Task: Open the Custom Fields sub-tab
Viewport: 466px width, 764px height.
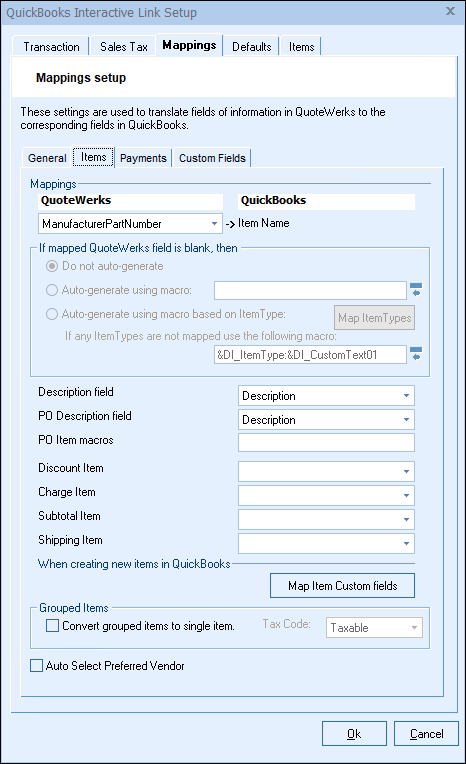Action: pyautogui.click(x=212, y=158)
